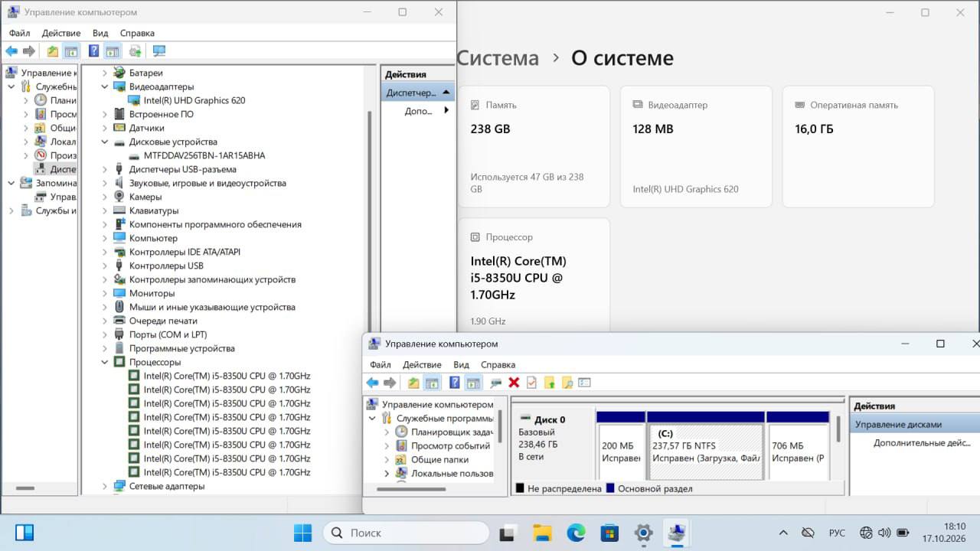Open File Explorer from the taskbar
This screenshot has height=551, width=980.
(x=542, y=533)
